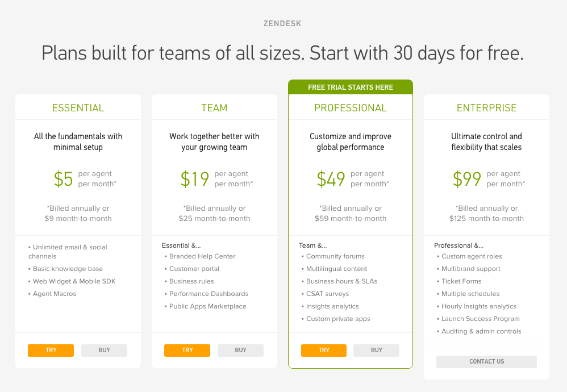Click Branded Help Center feature item
Viewport: 567px width, 392px height.
pyautogui.click(x=202, y=256)
